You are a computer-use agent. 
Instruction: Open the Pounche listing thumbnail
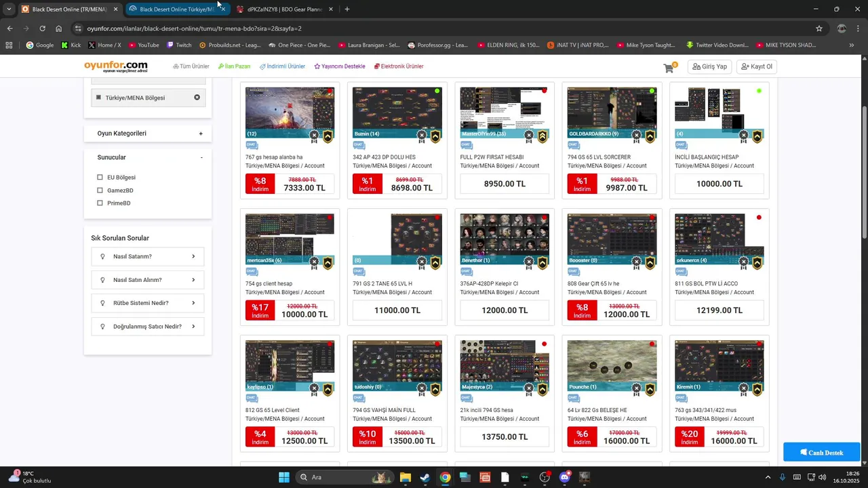[x=612, y=365]
